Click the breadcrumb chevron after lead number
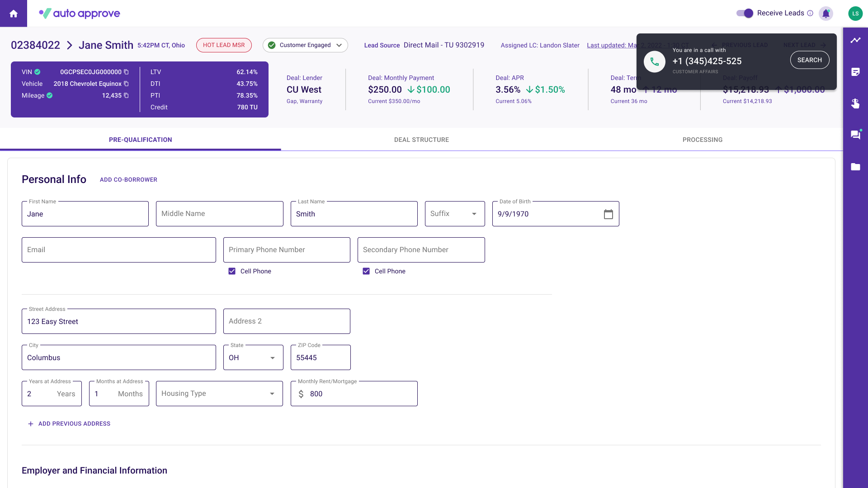The image size is (868, 488). 70,45
